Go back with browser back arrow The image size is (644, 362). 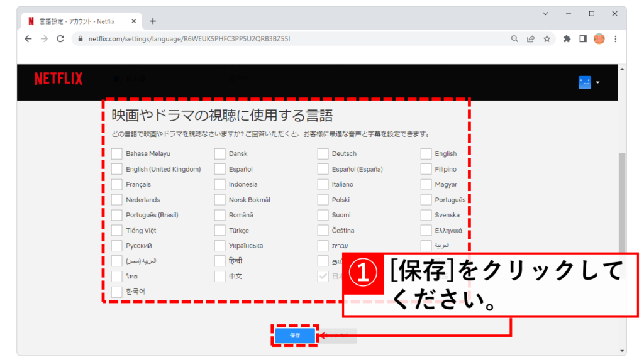click(28, 39)
